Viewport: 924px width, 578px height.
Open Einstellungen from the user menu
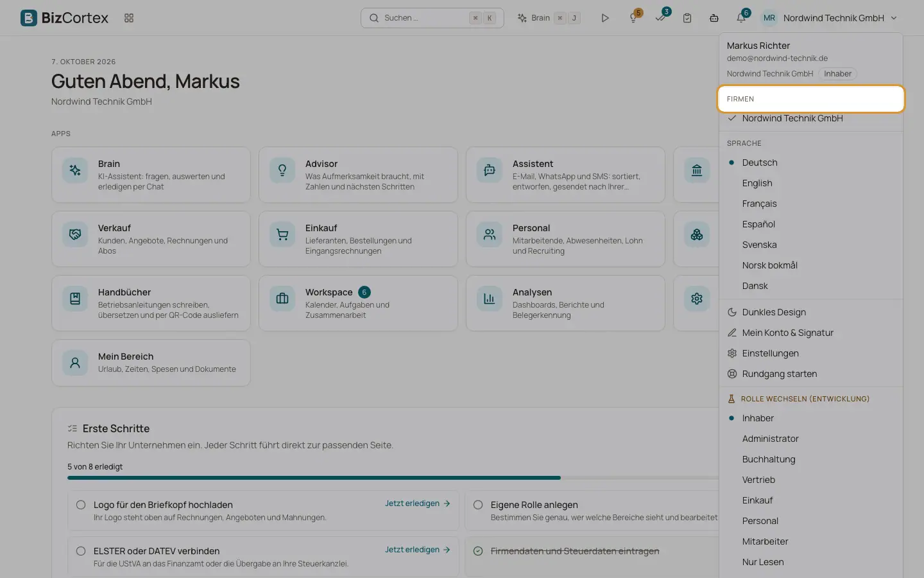coord(811,353)
